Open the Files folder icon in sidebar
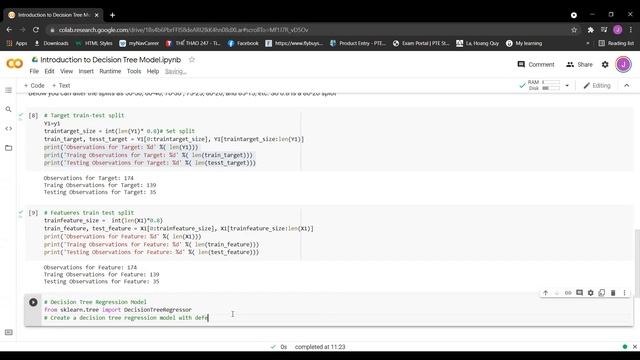This screenshot has width=640, height=360. [x=9, y=148]
